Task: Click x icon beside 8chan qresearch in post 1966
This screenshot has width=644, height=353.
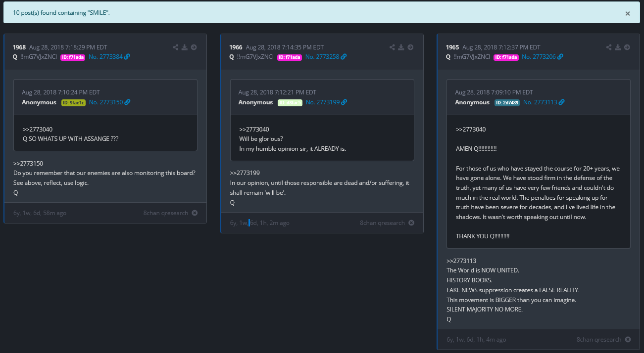Action: 411,223
